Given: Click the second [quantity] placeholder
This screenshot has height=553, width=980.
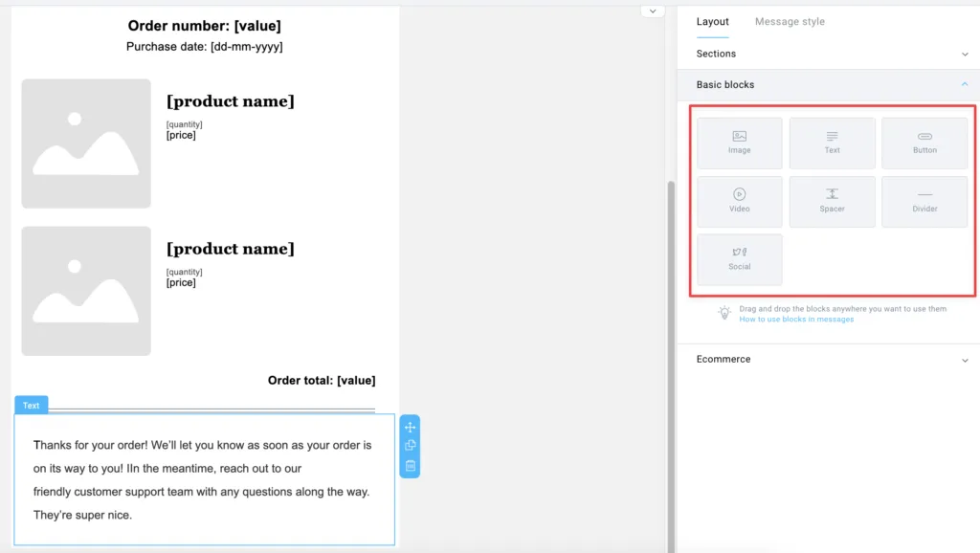Looking at the screenshot, I should (x=185, y=272).
